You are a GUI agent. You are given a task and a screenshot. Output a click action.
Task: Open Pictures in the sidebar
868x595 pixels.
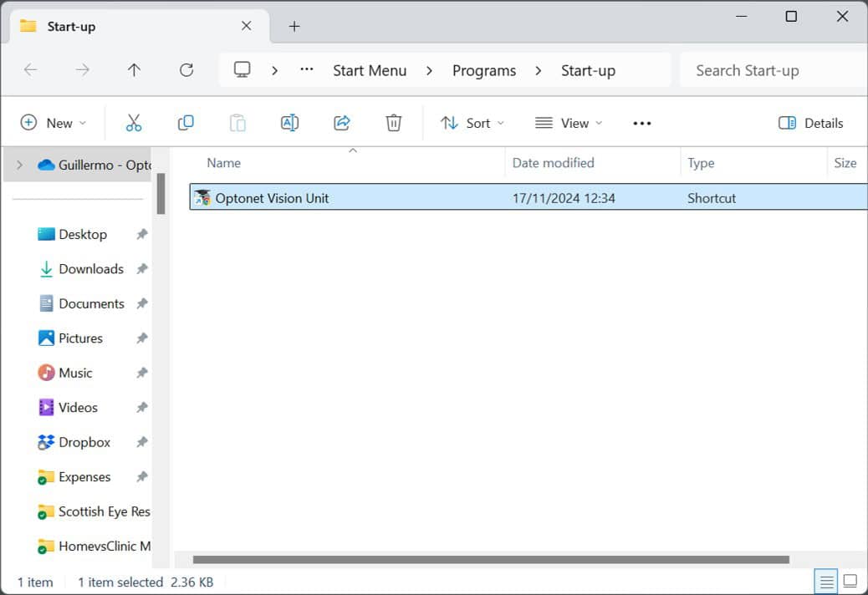coord(80,338)
